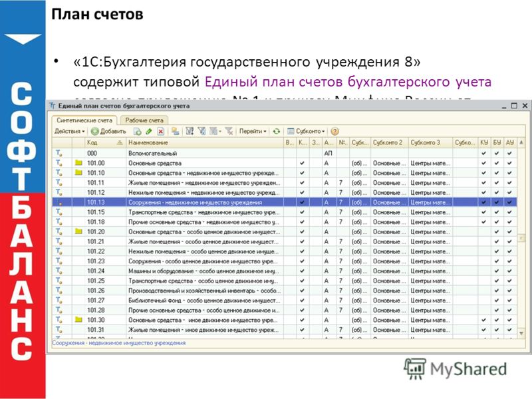Click the account icon of row 101.25
The height and width of the screenshot is (399, 532).
point(59,281)
